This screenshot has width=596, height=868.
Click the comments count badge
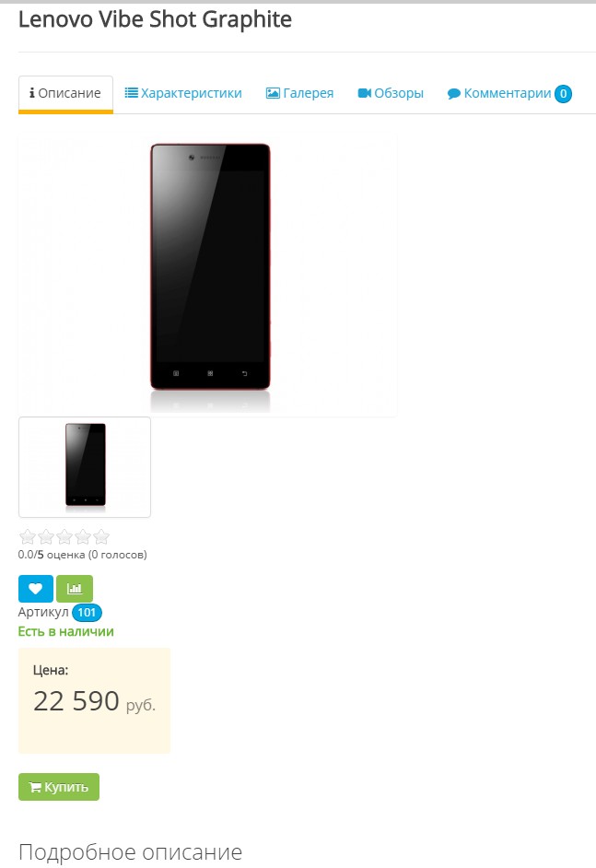tap(564, 94)
